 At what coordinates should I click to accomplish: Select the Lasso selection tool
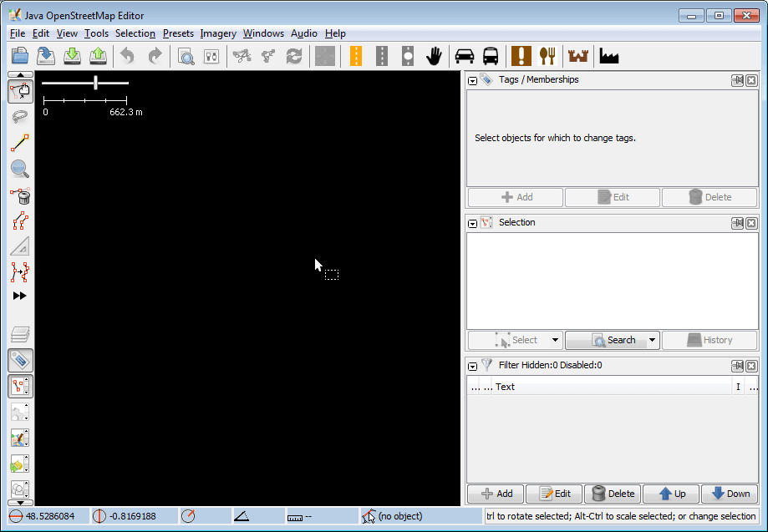coord(20,116)
